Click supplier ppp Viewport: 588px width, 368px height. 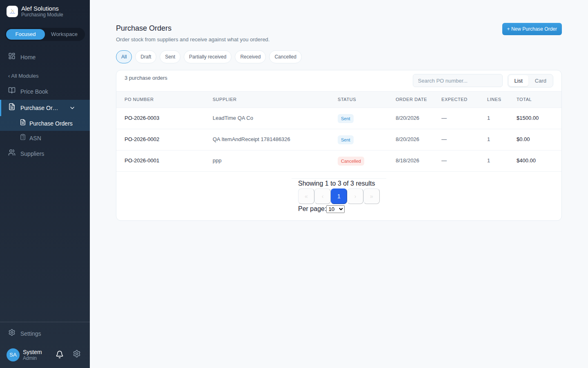tap(217, 161)
